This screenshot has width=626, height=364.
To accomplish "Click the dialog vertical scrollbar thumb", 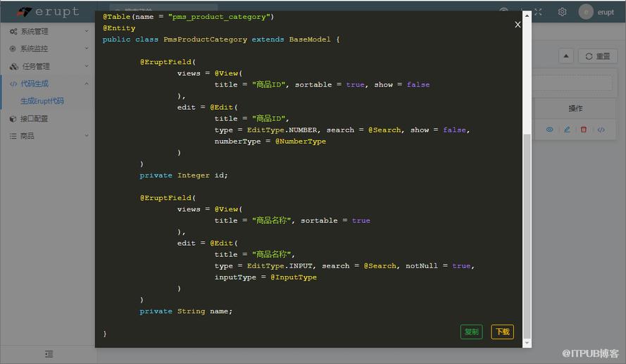I will pos(527,235).
